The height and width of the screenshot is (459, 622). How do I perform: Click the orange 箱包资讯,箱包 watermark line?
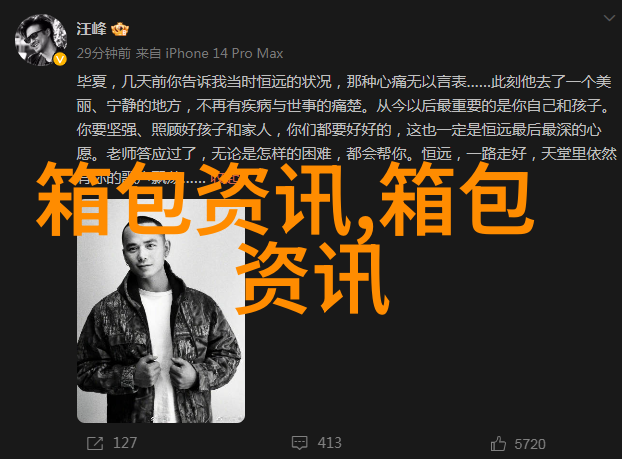[286, 198]
